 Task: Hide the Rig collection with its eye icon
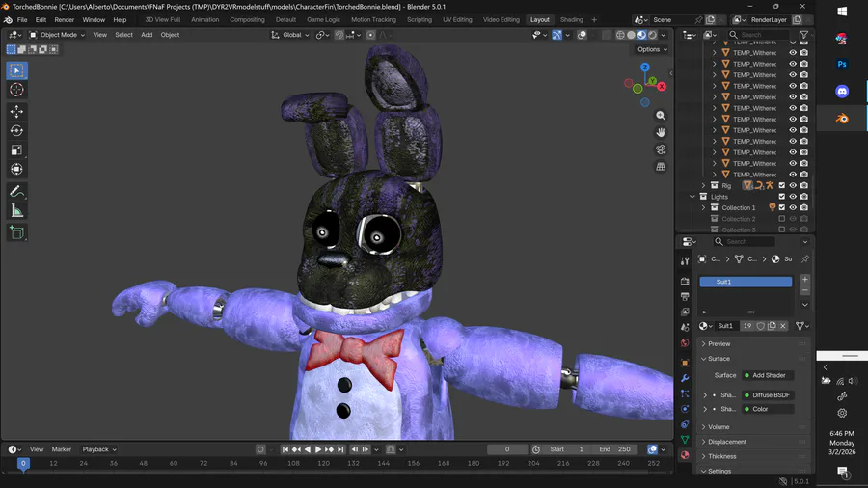793,185
